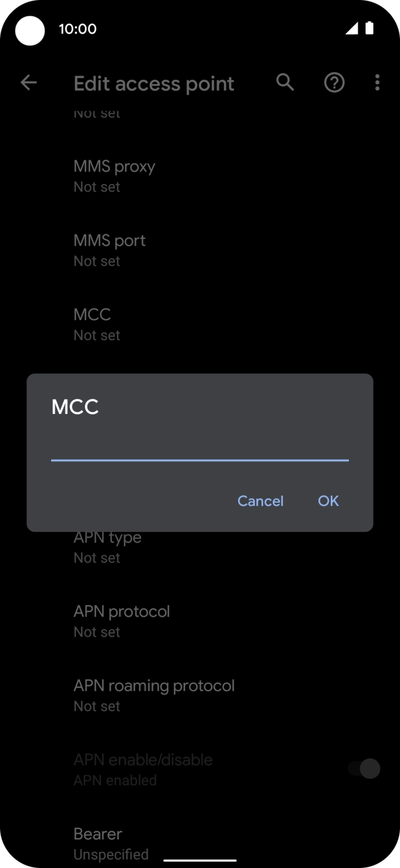Confirm the MCC dialog with OK

328,501
